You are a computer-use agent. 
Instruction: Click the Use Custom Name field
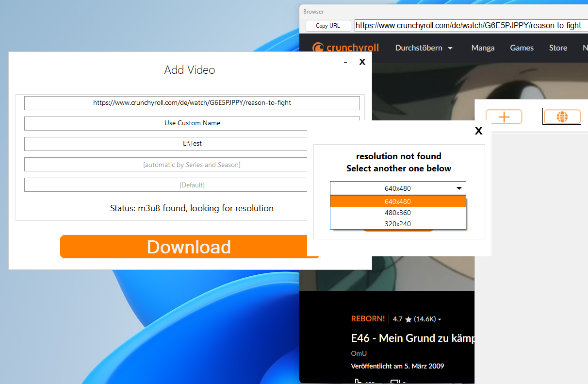[192, 123]
